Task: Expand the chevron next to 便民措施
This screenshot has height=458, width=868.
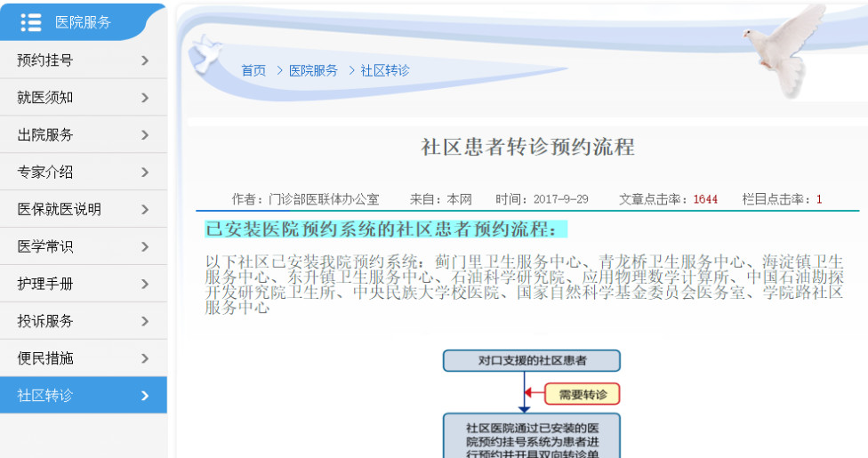Action: (145, 358)
